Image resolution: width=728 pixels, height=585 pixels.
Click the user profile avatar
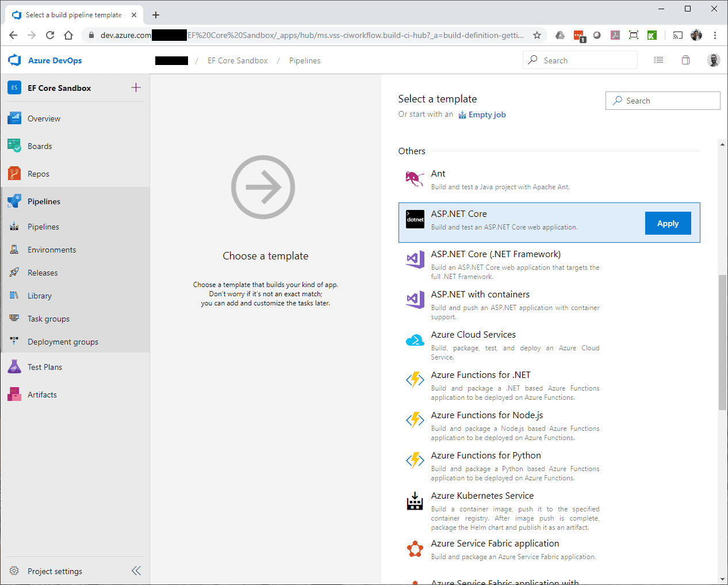(x=713, y=60)
